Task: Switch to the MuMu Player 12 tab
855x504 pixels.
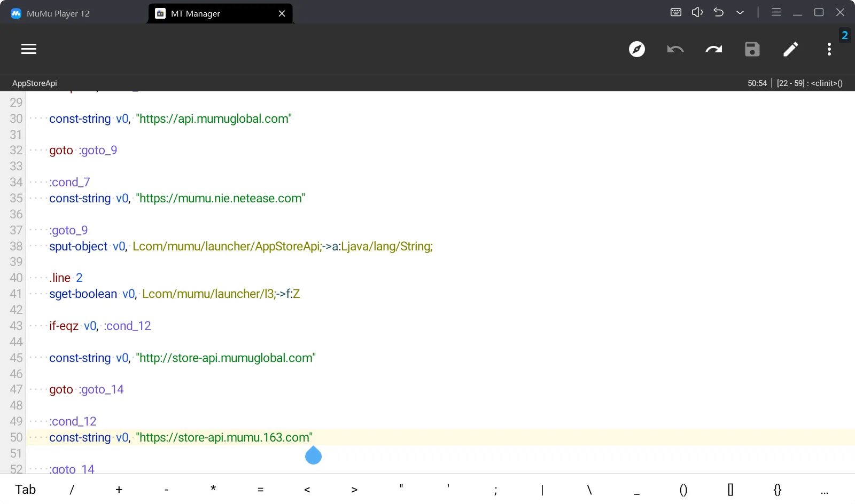Action: pos(58,13)
